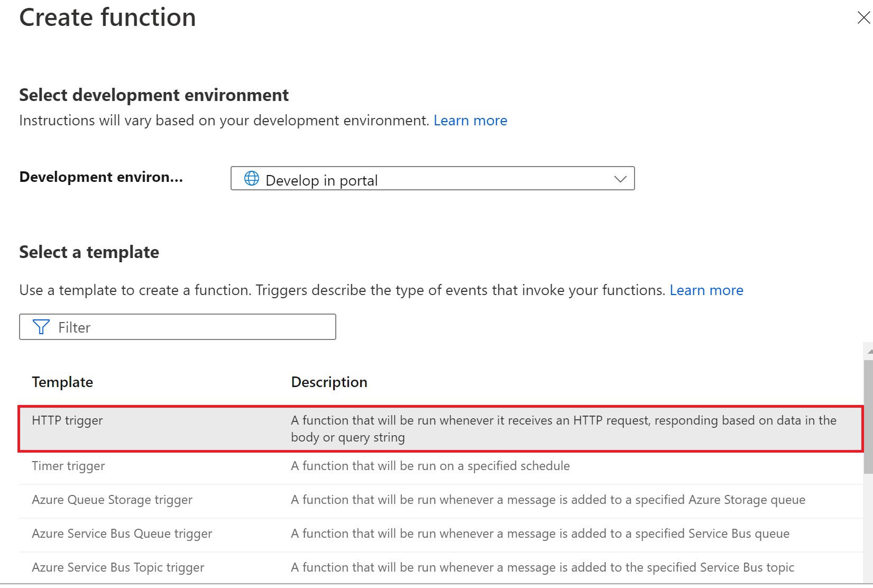Click the funnel icon in the Filter box
The width and height of the screenshot is (873, 588).
coord(41,327)
